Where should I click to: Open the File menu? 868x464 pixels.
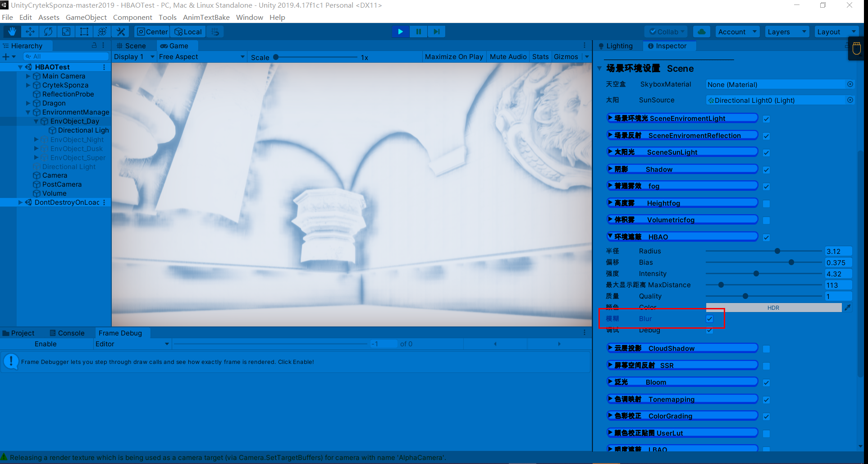click(8, 17)
